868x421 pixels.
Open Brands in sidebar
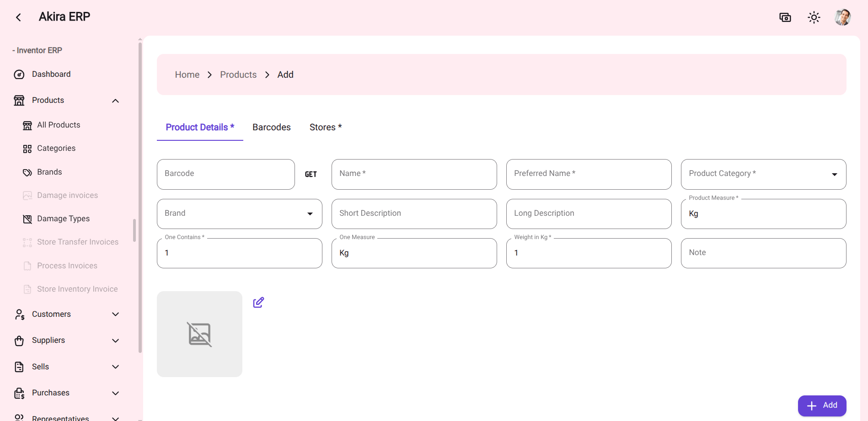point(49,172)
